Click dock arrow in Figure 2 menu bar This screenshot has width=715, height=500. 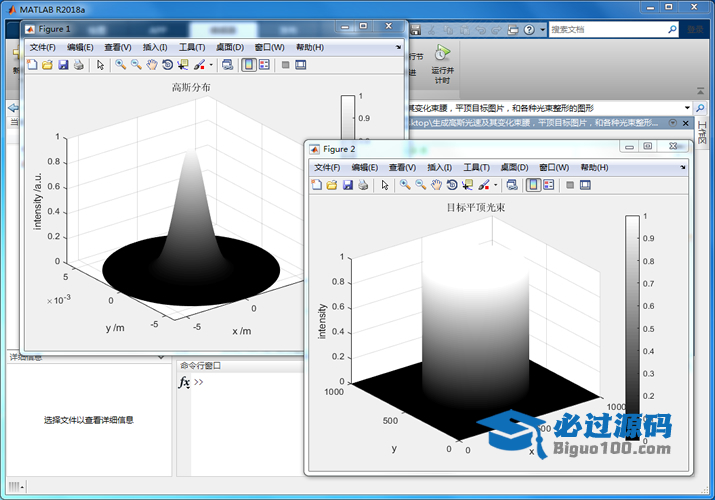click(x=683, y=167)
